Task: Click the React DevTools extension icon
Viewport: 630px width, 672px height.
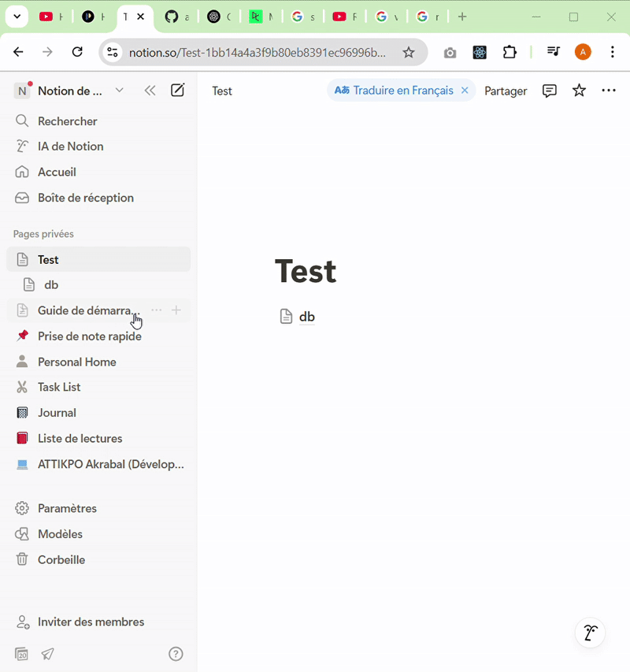Action: point(480,52)
